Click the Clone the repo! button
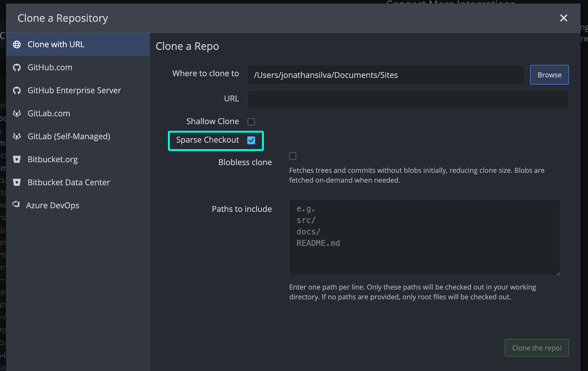 (537, 348)
